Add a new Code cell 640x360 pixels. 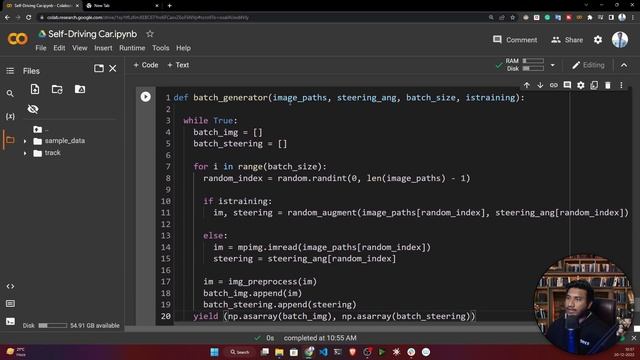(x=146, y=65)
